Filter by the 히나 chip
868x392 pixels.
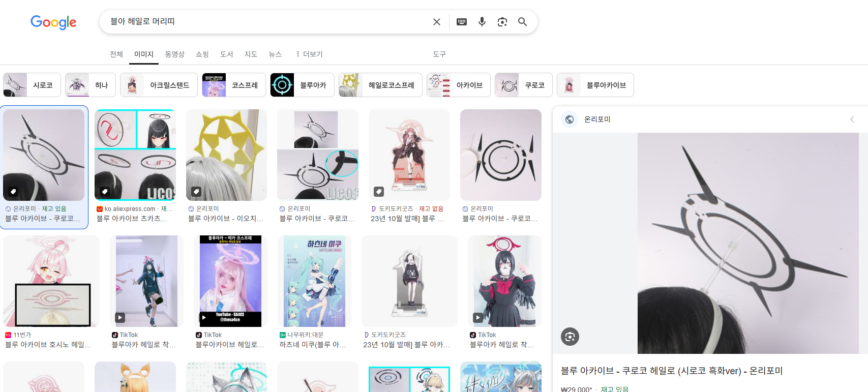pyautogui.click(x=91, y=85)
